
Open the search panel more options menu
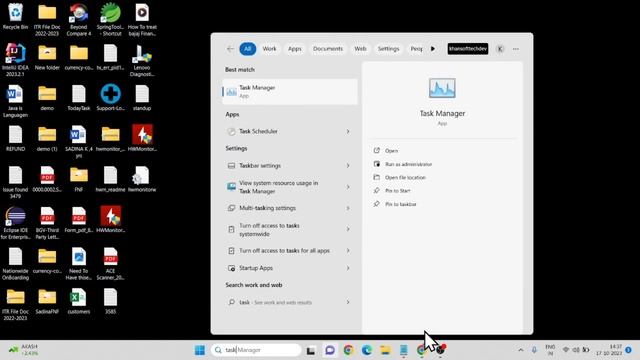pyautogui.click(x=516, y=49)
